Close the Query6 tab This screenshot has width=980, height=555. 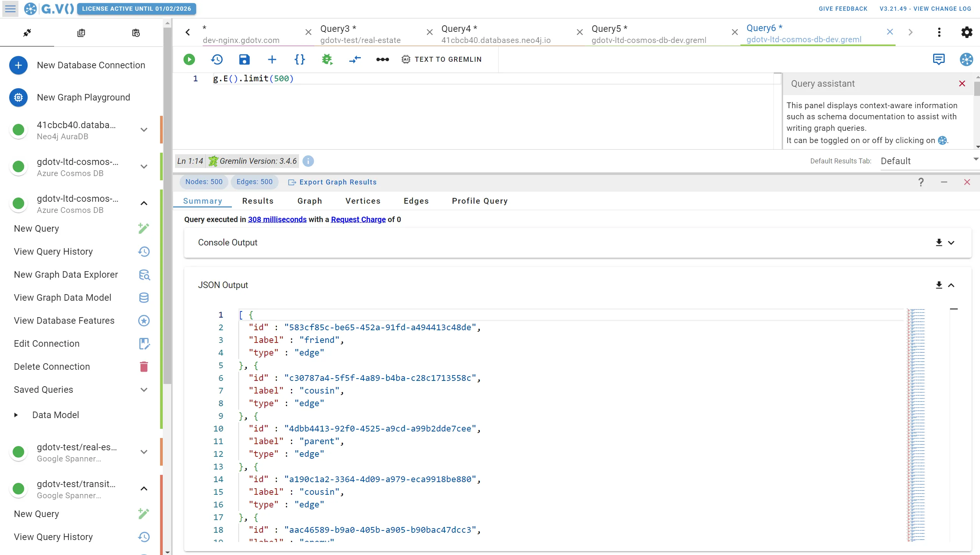(890, 32)
